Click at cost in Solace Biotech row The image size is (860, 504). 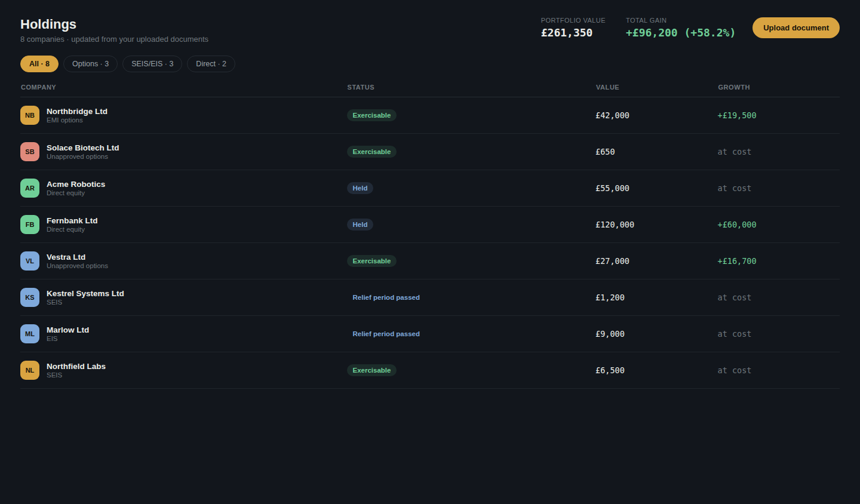[735, 152]
